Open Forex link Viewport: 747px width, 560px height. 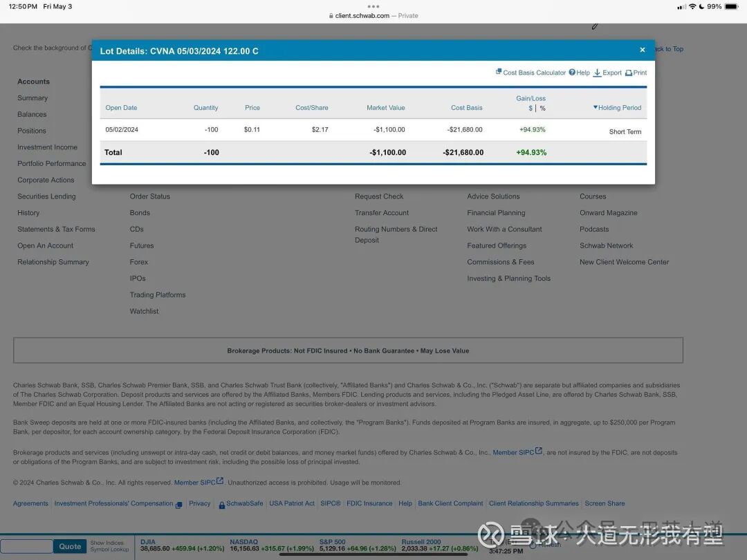[138, 263]
